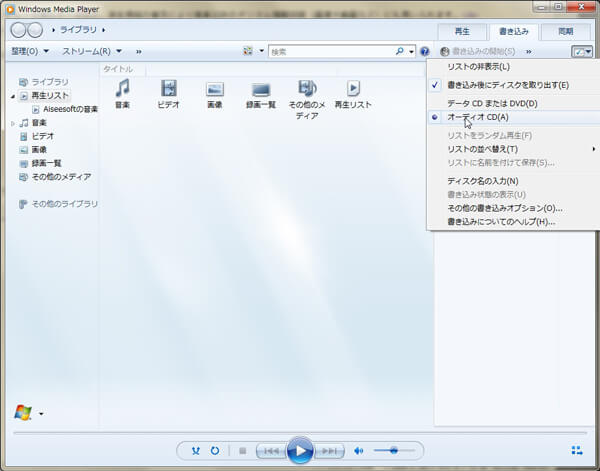The image size is (600, 471).
Task: Mute the volume speaker icon
Action: pos(359,451)
